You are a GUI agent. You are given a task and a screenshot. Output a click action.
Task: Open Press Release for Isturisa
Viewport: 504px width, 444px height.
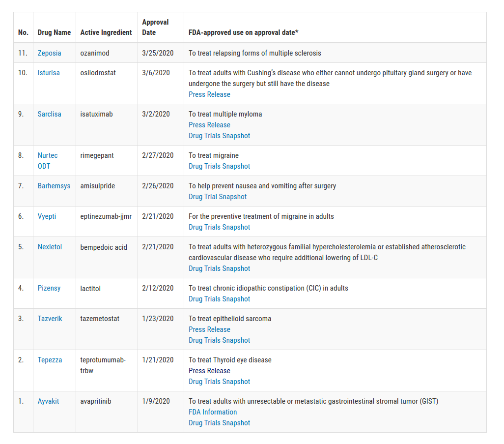[x=209, y=94]
